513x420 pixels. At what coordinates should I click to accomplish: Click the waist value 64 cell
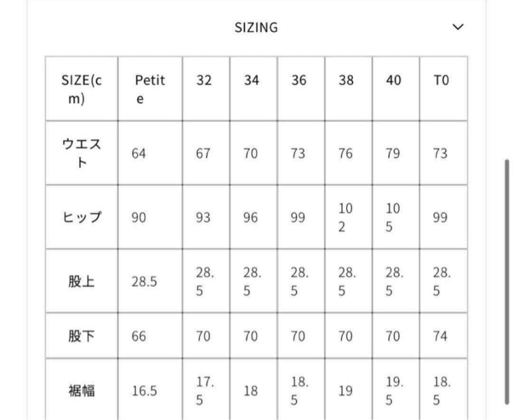(x=138, y=153)
